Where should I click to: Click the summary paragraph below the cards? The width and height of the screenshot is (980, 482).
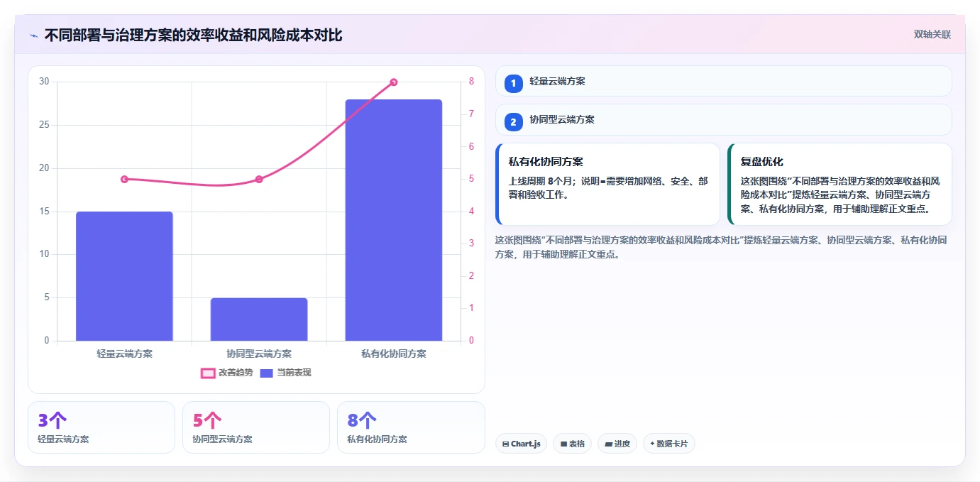(x=721, y=247)
